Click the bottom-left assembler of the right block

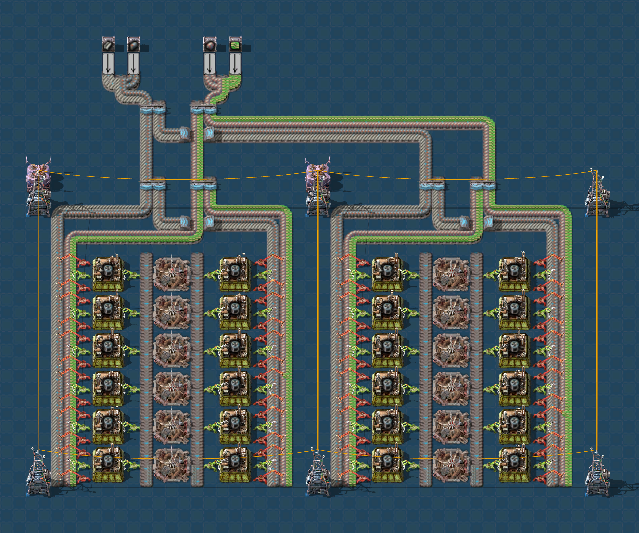pos(387,464)
